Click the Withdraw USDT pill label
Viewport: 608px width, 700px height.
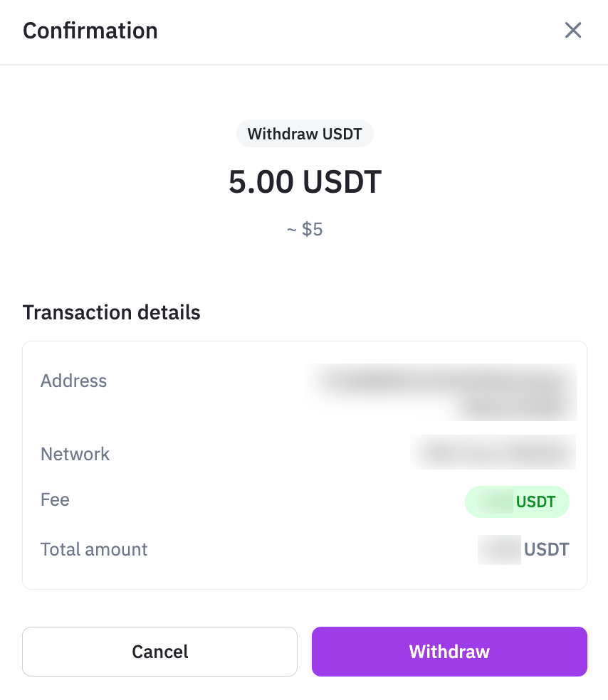pos(305,134)
